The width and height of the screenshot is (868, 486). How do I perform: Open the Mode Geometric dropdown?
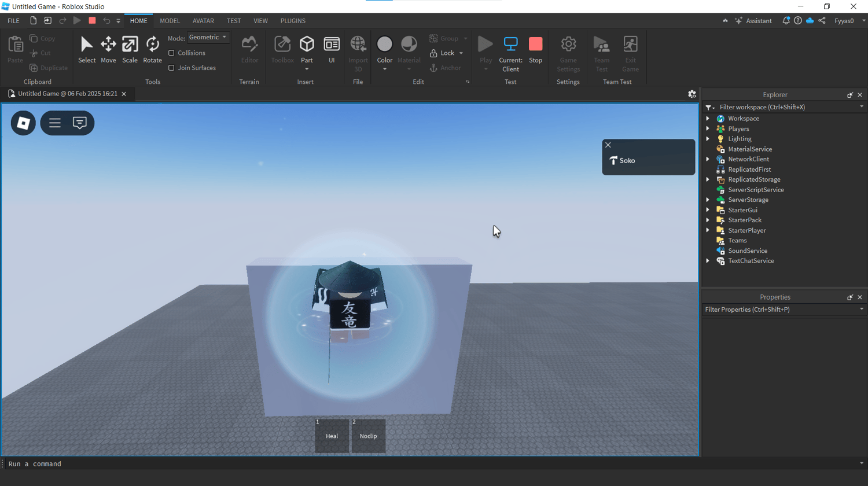point(208,37)
